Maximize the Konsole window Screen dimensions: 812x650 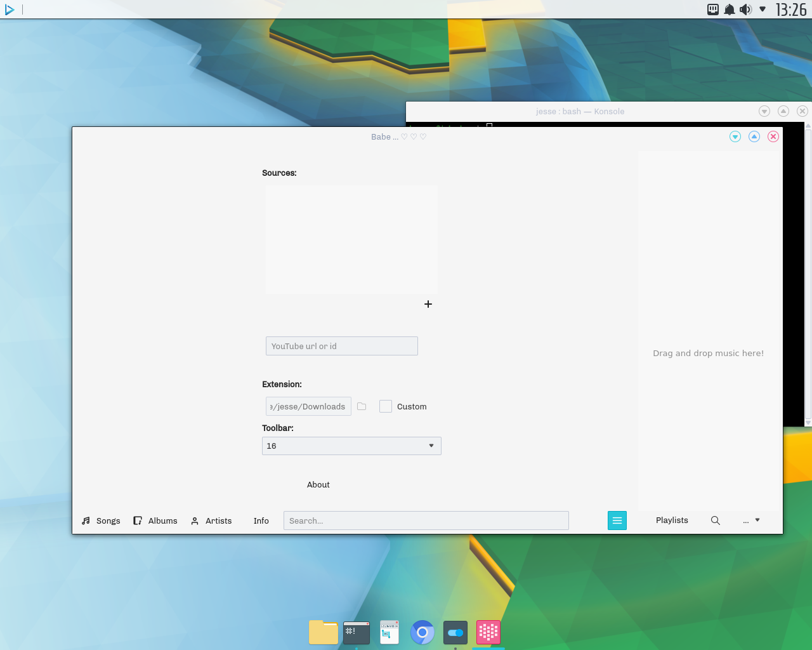[x=783, y=111]
